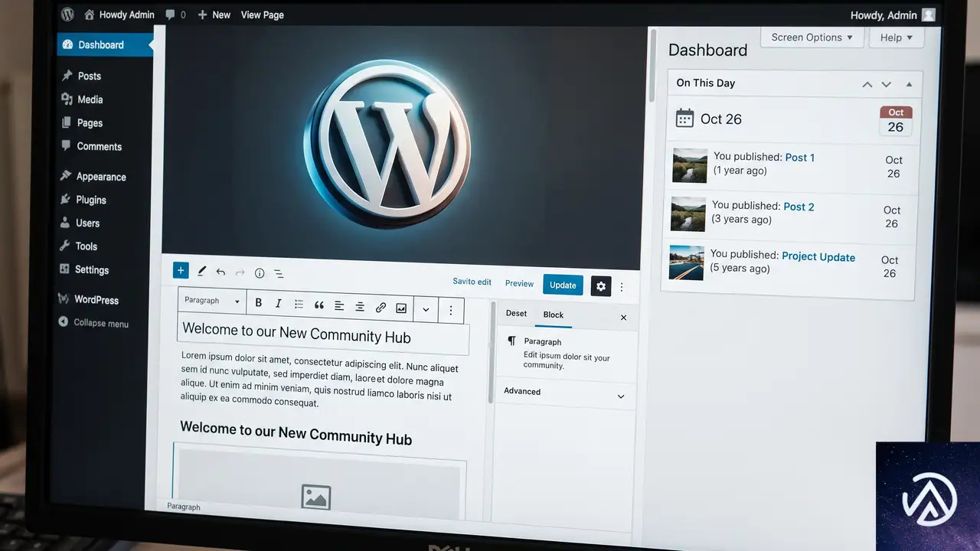The width and height of the screenshot is (980, 551).
Task: Toggle bold formatting
Action: tap(259, 303)
